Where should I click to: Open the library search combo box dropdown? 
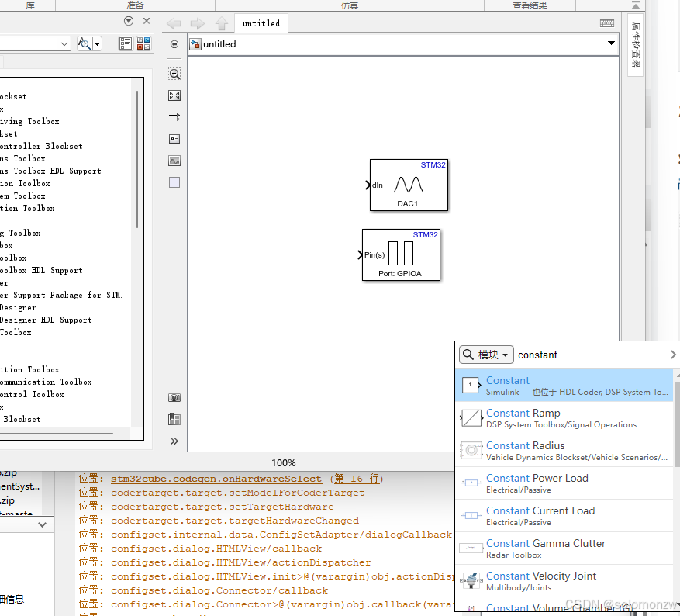coord(64,43)
